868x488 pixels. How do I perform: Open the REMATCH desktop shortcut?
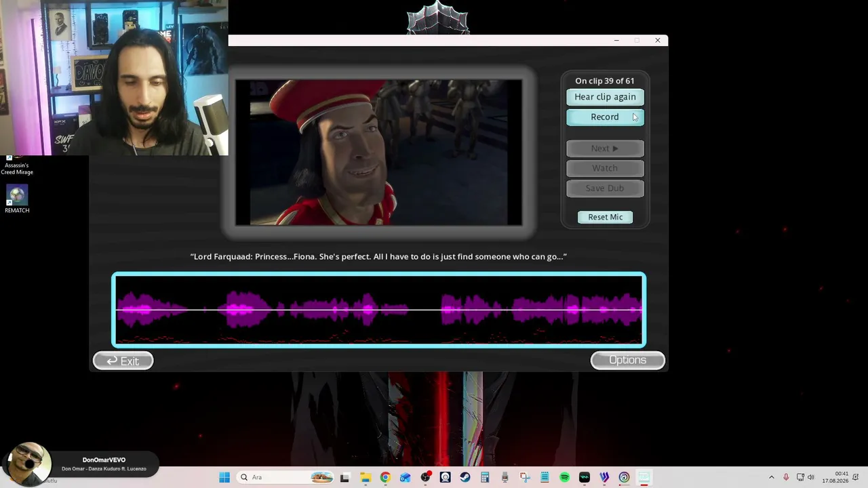17,199
